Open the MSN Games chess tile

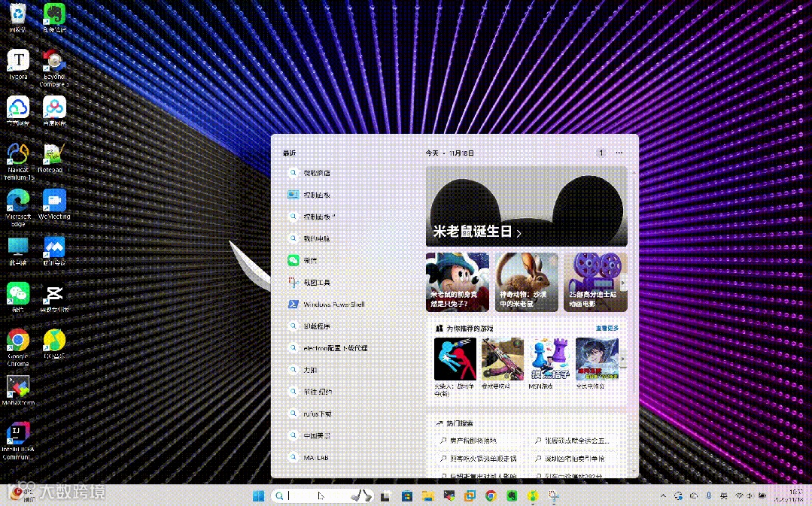(x=549, y=363)
